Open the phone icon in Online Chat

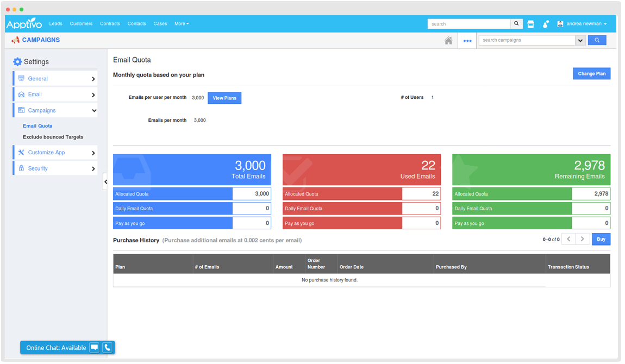coord(108,348)
